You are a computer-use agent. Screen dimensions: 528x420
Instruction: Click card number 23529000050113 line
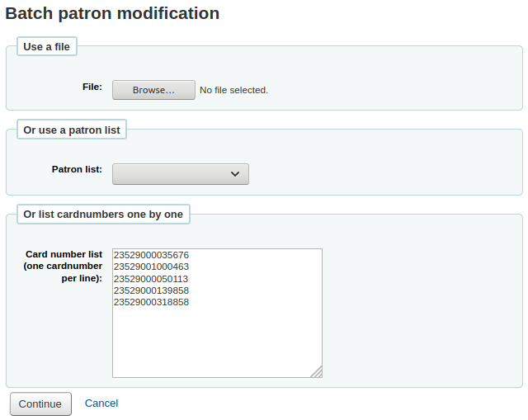151,279
